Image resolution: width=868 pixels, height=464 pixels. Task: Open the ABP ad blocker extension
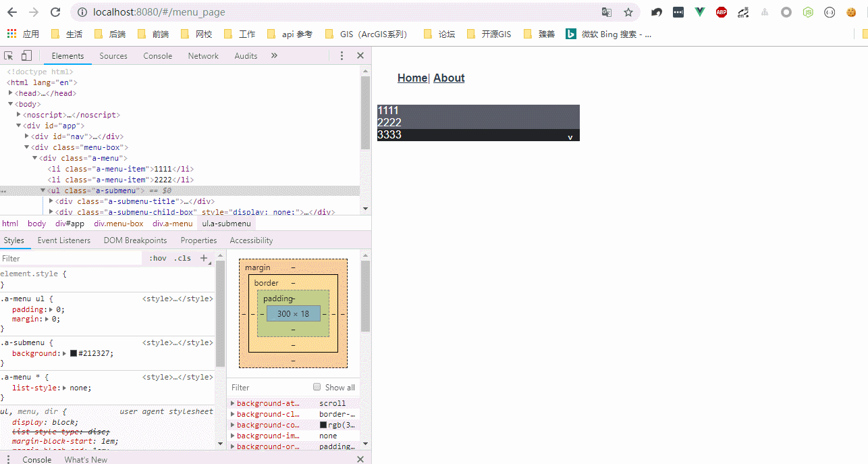point(722,12)
